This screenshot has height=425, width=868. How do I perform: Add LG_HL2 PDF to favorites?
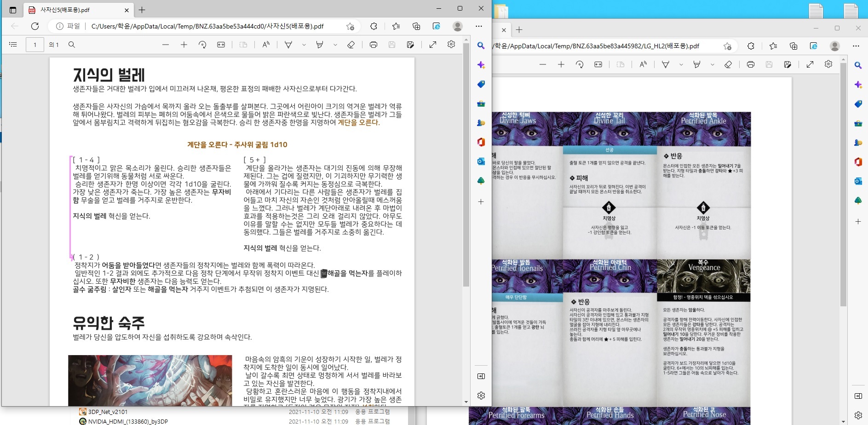pyautogui.click(x=727, y=46)
